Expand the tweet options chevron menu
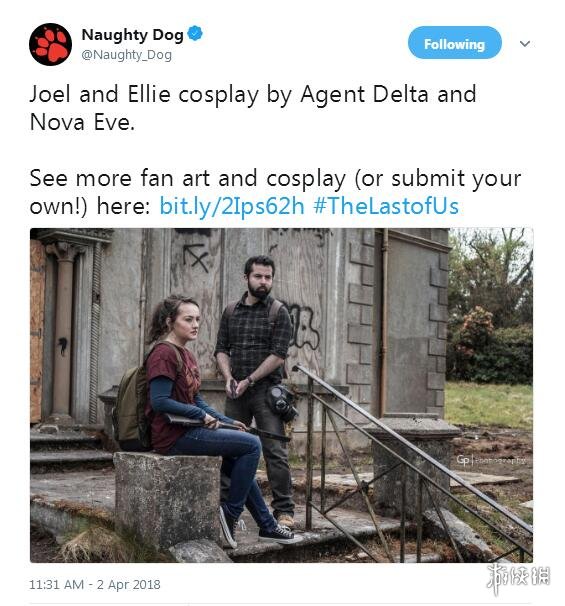The height and width of the screenshot is (606, 565). point(524,44)
